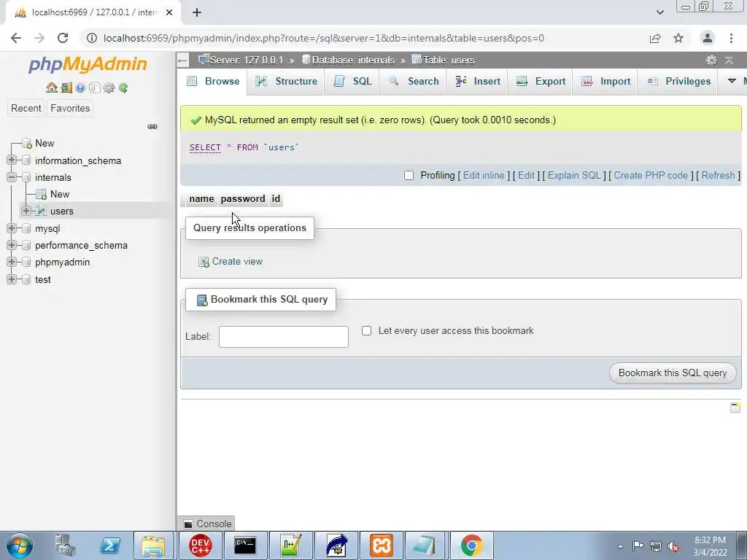Open the Export tab

[541, 81]
